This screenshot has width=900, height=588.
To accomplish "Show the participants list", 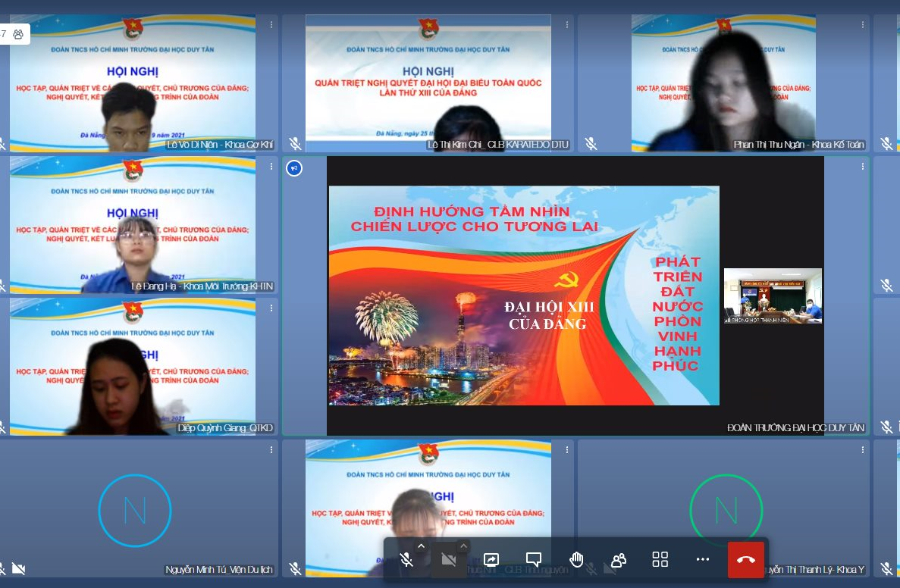I will [618, 559].
